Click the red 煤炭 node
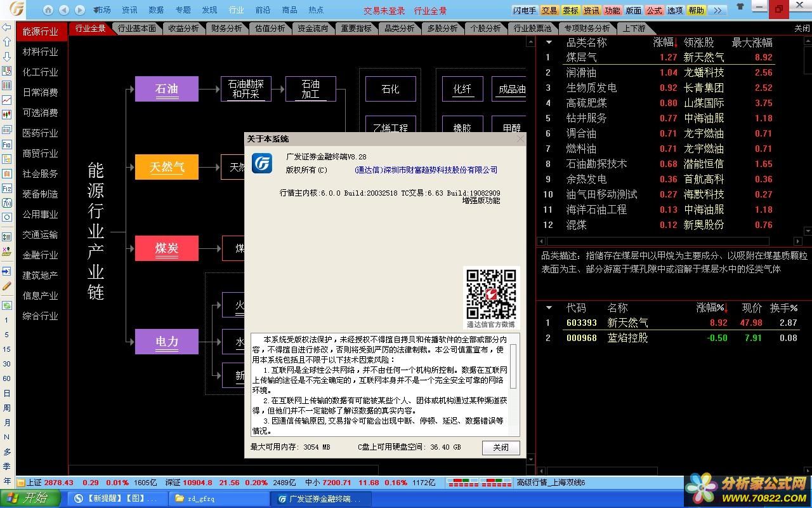Screen dimensions: 812x508 167,248
